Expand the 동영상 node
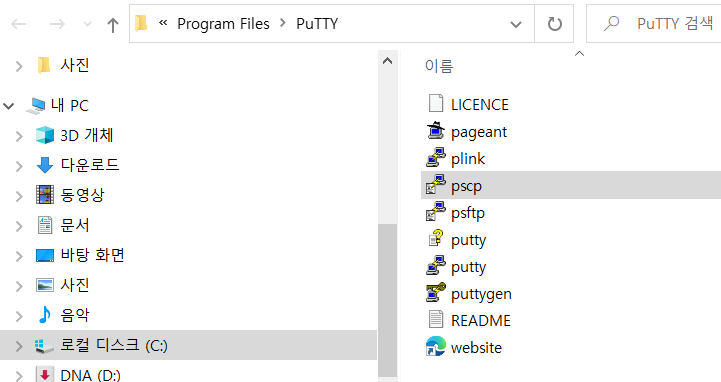This screenshot has width=721, height=382. 19,196
